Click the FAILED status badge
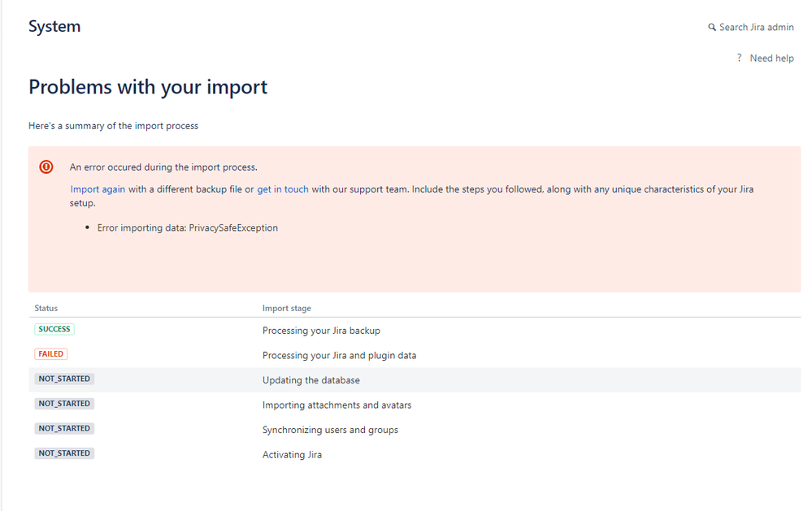 (50, 354)
